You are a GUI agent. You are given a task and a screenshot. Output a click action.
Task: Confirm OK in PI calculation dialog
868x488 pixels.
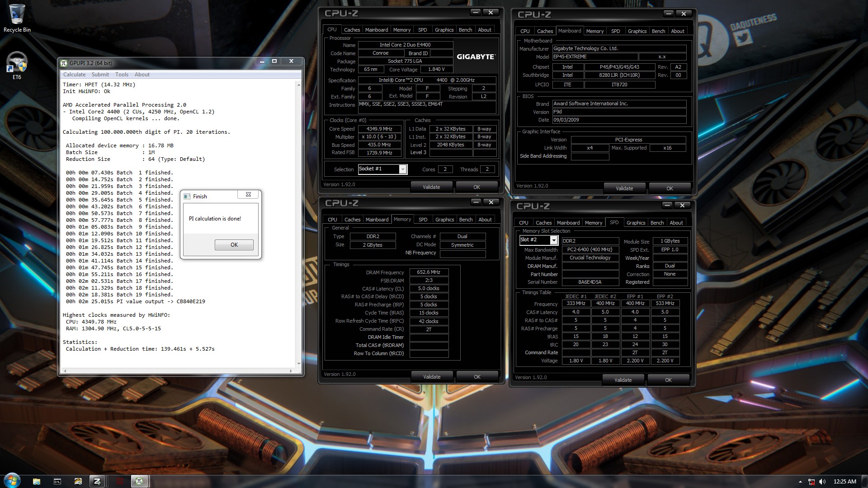(x=234, y=244)
